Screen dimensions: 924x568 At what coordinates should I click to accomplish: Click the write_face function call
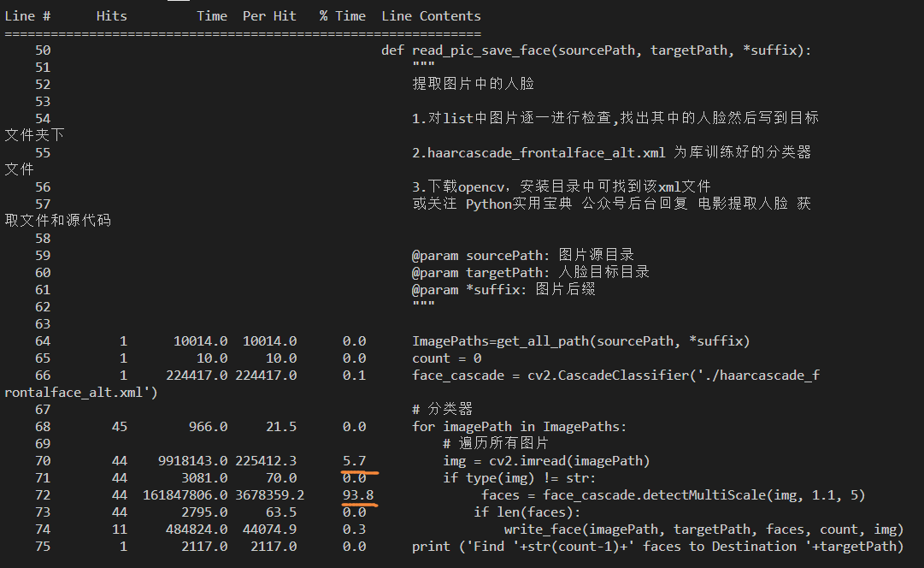[x=703, y=529]
